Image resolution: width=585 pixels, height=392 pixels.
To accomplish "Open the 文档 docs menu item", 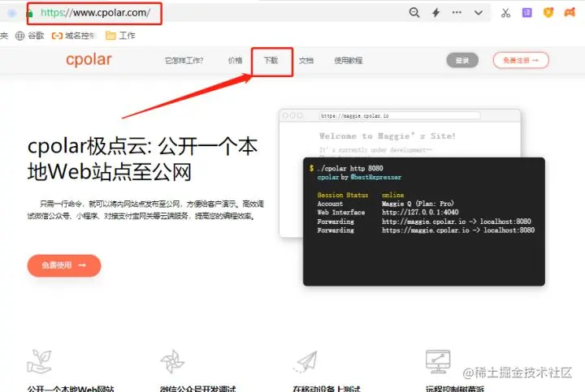I will pos(306,60).
